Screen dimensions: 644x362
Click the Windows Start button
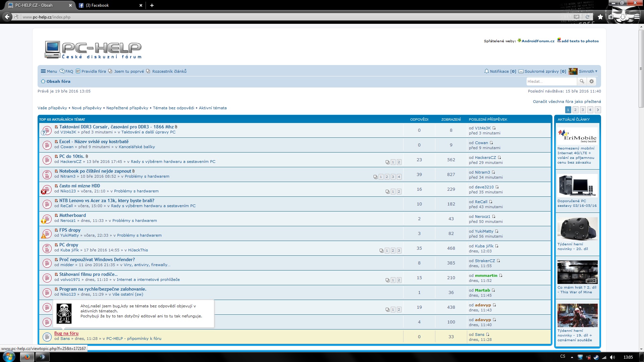(x=8, y=357)
